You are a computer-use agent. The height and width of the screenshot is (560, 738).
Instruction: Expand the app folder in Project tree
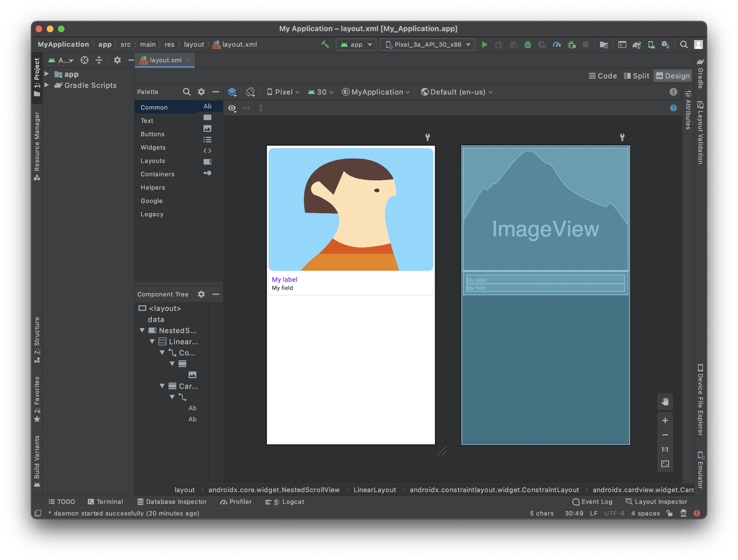point(47,74)
